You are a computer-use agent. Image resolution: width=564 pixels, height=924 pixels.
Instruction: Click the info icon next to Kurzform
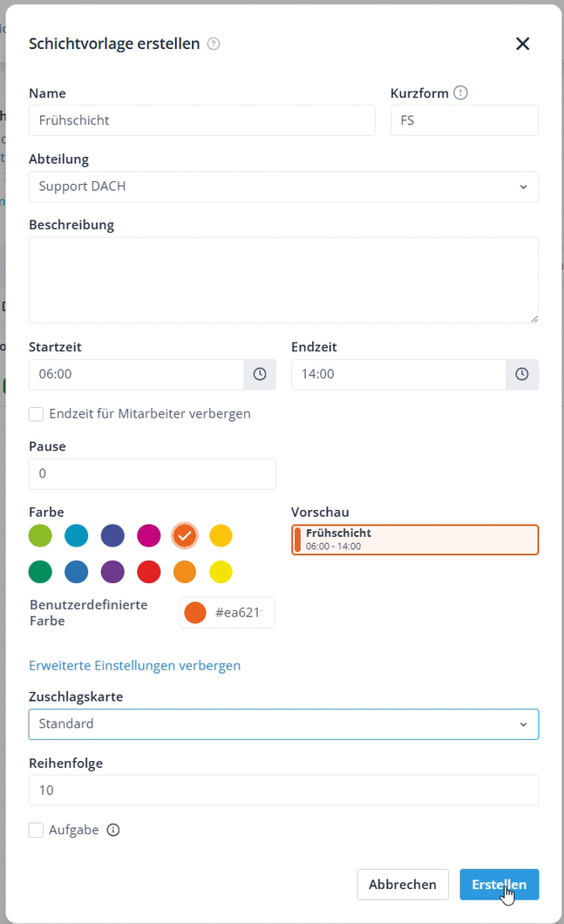[461, 92]
